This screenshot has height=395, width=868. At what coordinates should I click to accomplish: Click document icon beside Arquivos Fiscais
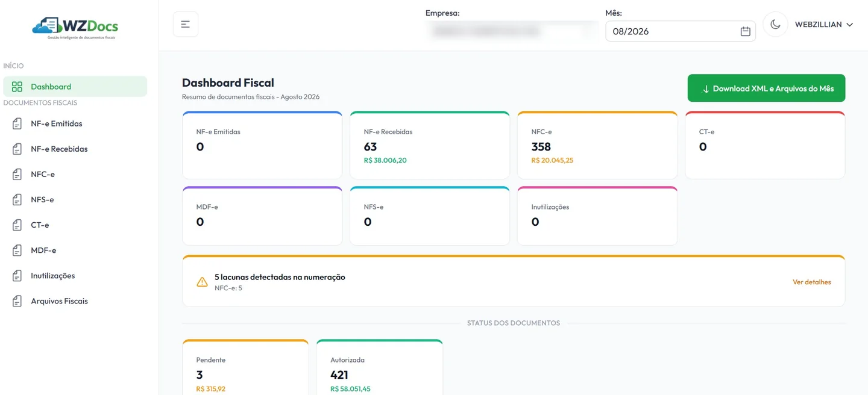point(17,300)
